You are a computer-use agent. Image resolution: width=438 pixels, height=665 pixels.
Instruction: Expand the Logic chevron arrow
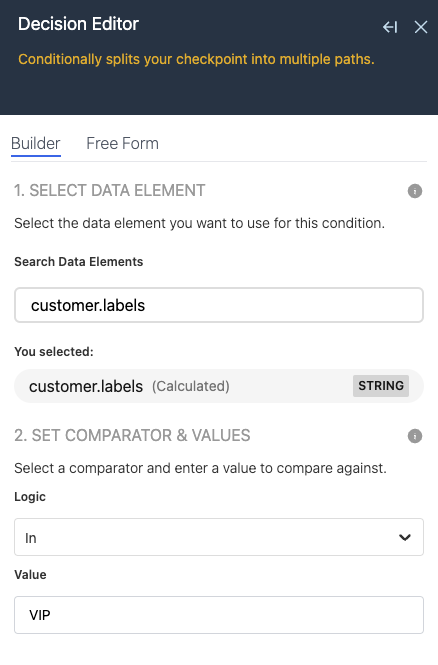pyautogui.click(x=405, y=537)
